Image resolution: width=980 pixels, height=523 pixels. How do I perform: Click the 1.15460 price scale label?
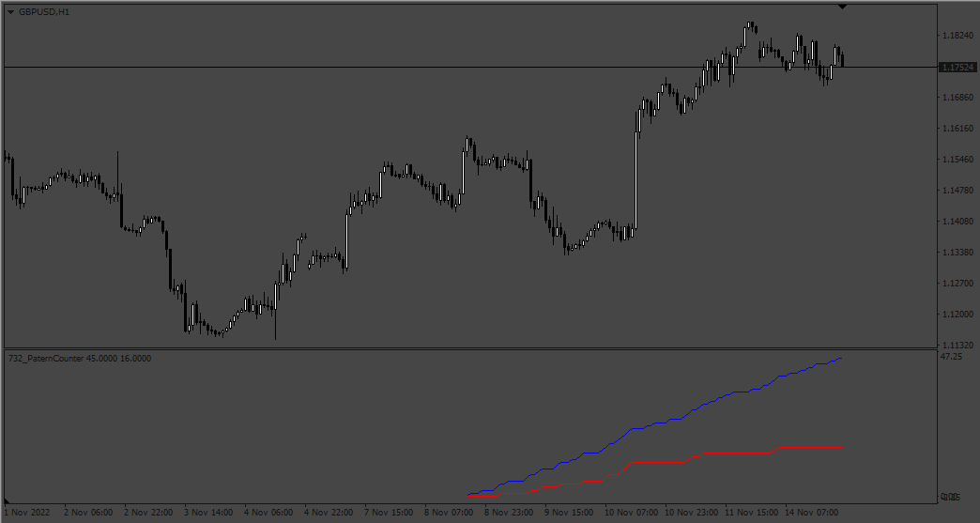click(957, 160)
